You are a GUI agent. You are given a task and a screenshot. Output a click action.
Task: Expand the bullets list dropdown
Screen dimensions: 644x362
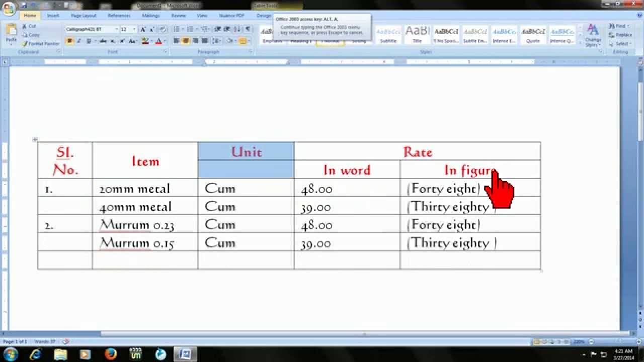(183, 30)
